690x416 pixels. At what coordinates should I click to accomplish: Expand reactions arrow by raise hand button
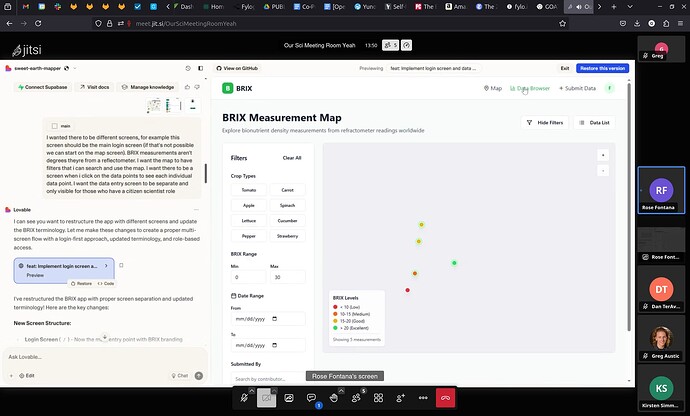pos(341,390)
